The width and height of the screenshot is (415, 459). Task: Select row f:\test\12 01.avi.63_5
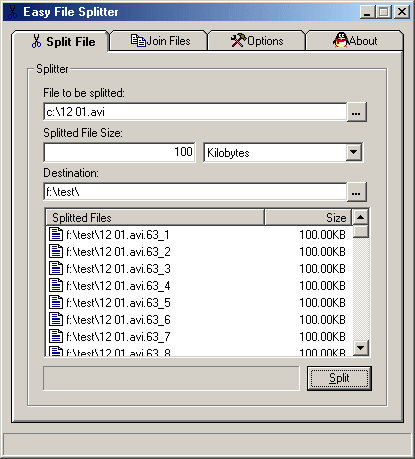tap(199, 302)
